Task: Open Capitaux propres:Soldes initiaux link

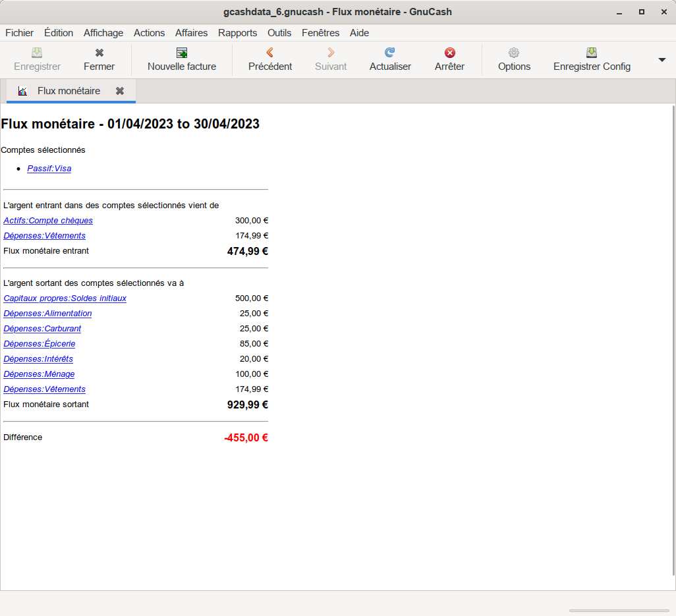Action: tap(65, 298)
